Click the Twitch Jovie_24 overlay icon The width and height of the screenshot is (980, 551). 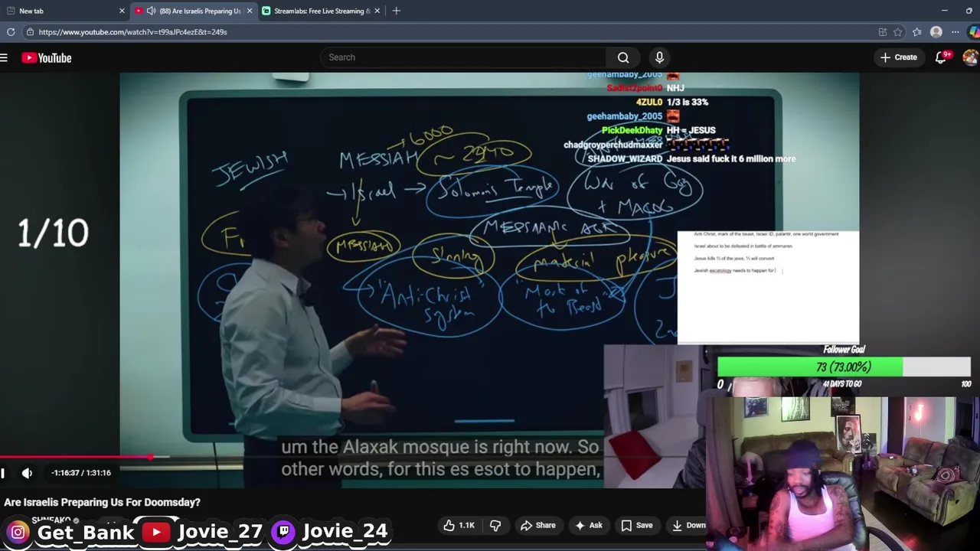click(283, 532)
